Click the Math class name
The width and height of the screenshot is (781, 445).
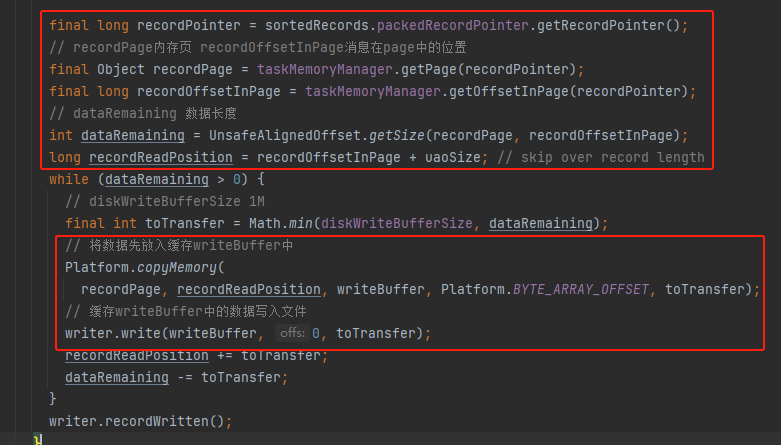pos(265,223)
